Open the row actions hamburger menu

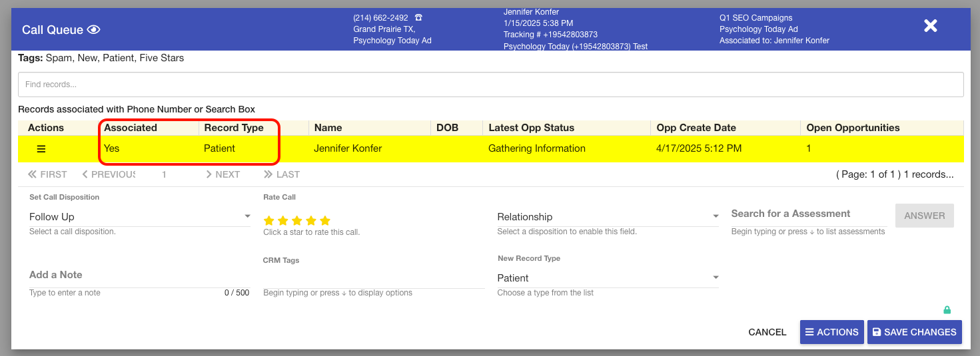(41, 149)
